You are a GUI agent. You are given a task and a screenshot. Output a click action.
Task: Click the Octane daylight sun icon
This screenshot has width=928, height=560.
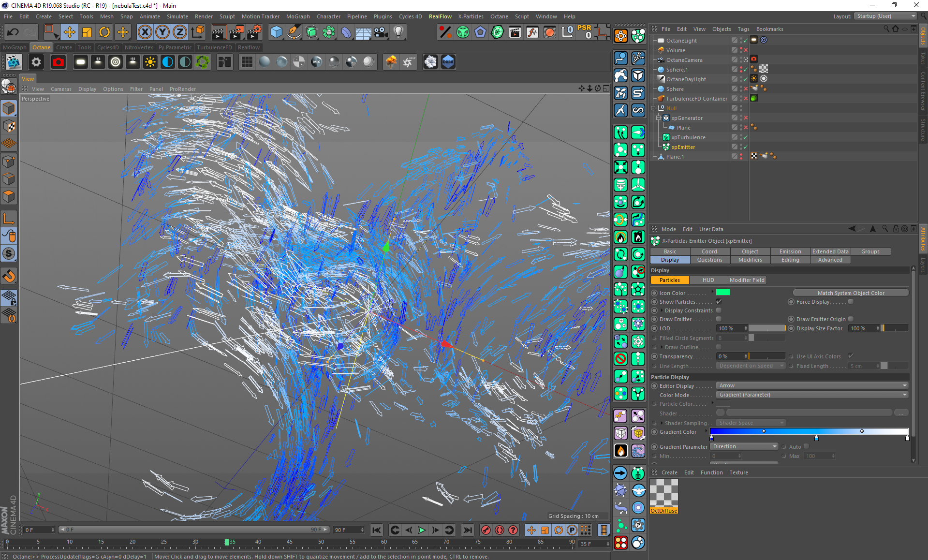[x=150, y=62]
